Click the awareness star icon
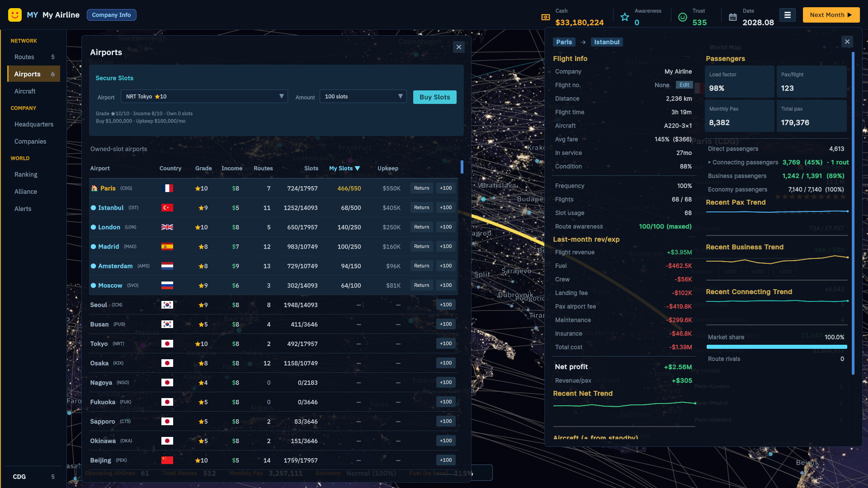This screenshot has width=868, height=488. coord(625,17)
